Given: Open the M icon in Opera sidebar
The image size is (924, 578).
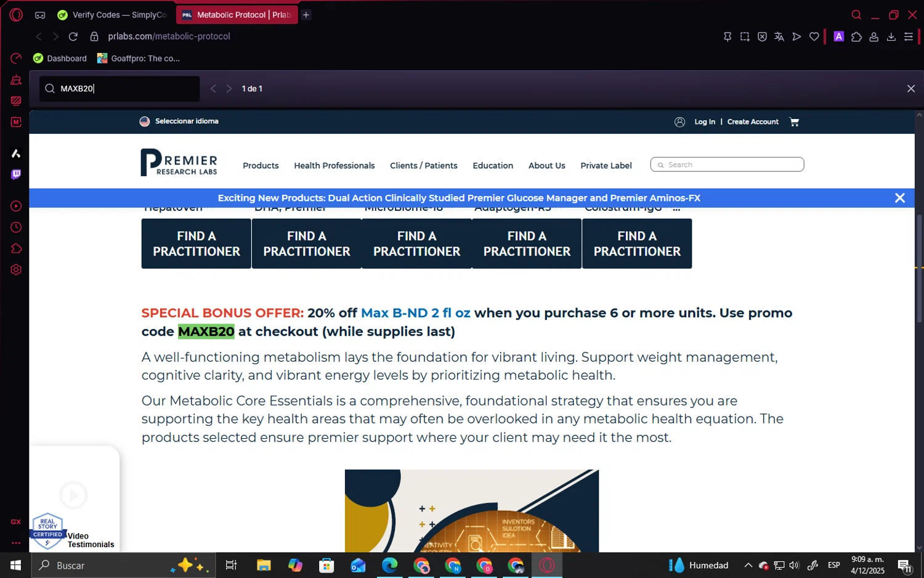Looking at the screenshot, I should point(16,122).
